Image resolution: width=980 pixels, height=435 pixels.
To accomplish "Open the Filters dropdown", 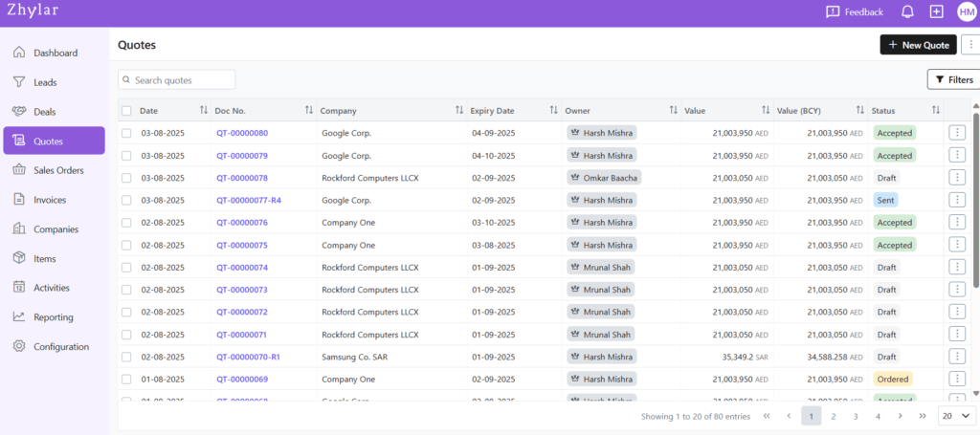I will (x=953, y=79).
